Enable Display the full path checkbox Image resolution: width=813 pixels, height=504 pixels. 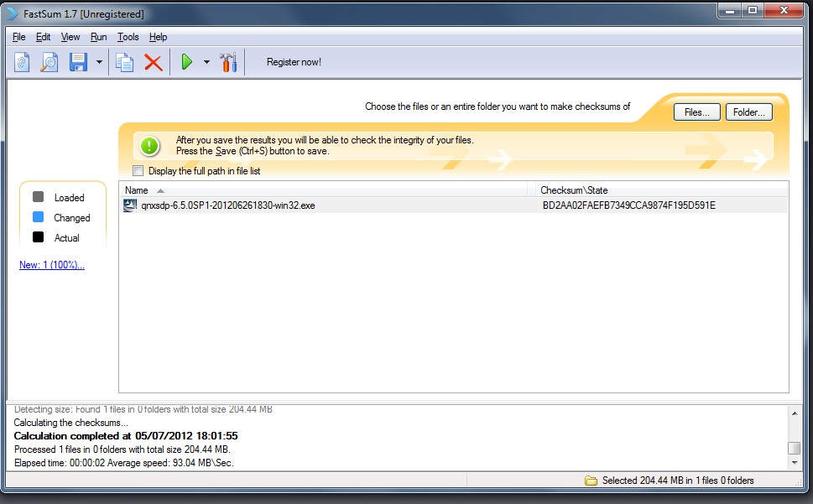coord(138,171)
